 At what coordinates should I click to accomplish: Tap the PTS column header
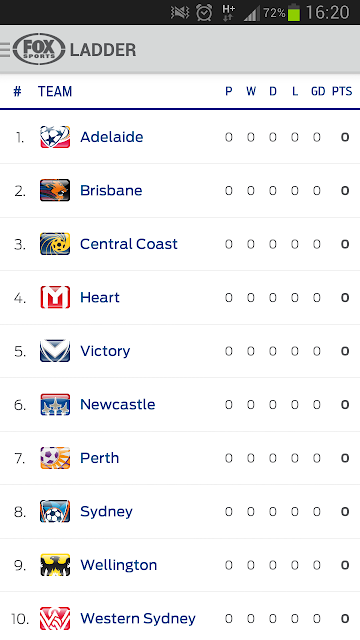click(x=342, y=91)
